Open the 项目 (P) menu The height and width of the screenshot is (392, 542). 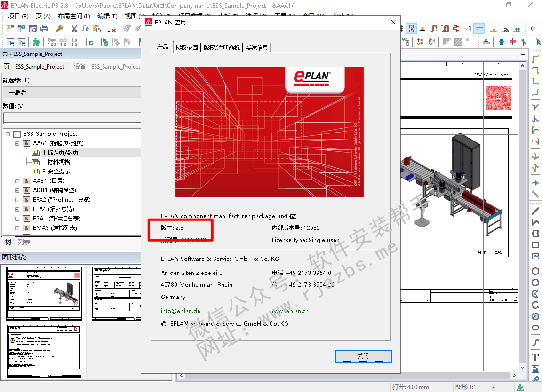pos(18,16)
